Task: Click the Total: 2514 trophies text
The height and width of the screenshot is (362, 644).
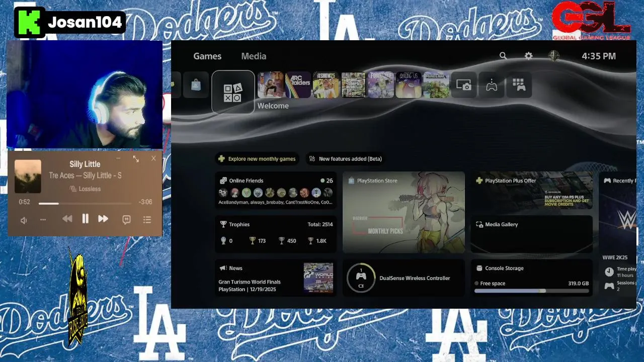Action: point(320,224)
